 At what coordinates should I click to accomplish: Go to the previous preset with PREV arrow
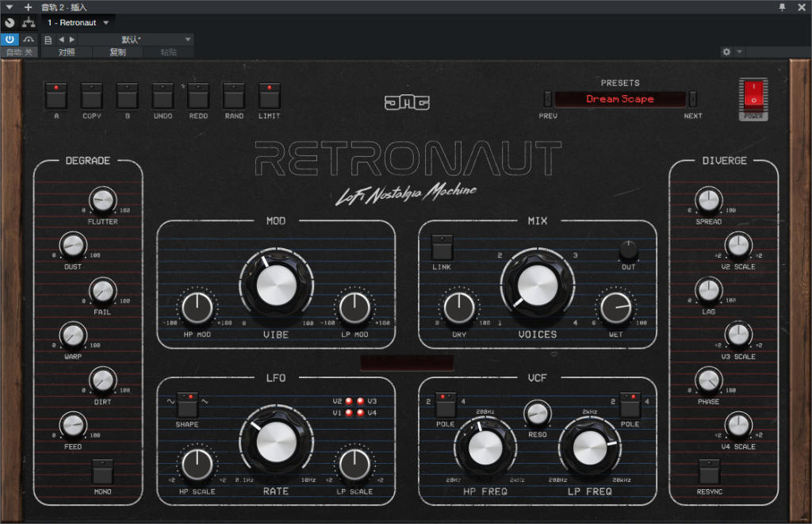click(x=548, y=98)
